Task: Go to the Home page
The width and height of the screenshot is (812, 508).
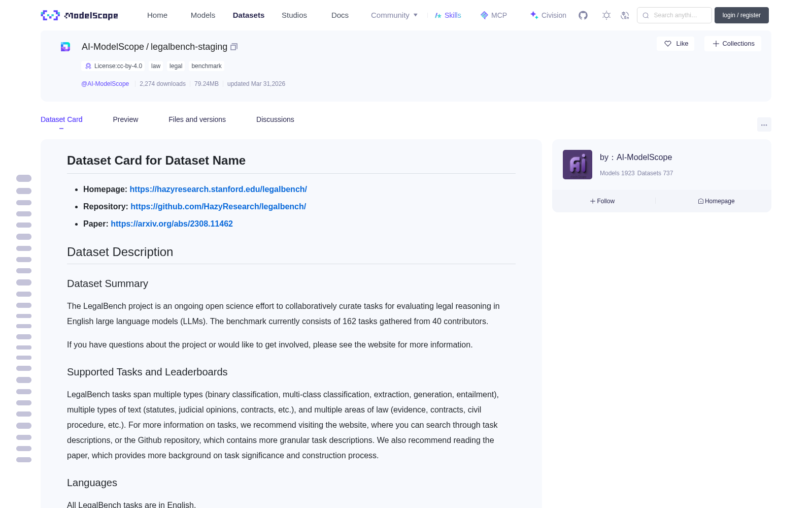Action: click(157, 15)
